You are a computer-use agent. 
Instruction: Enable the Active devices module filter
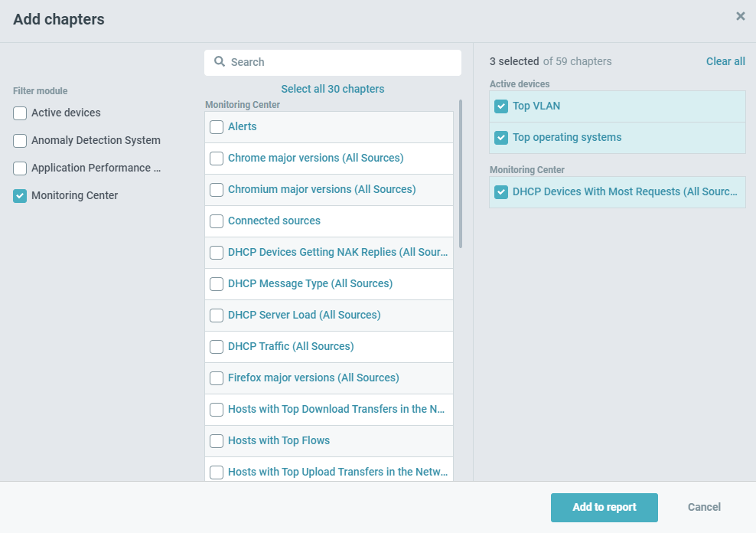tap(20, 113)
